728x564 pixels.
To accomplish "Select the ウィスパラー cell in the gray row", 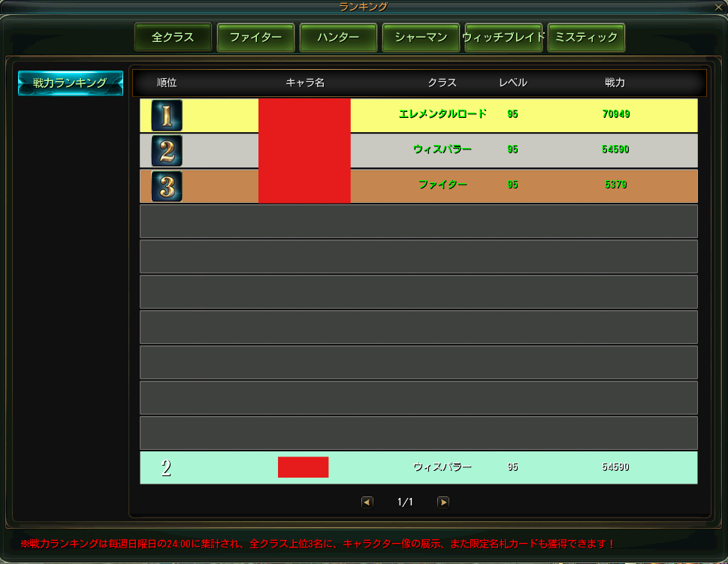I will [443, 149].
